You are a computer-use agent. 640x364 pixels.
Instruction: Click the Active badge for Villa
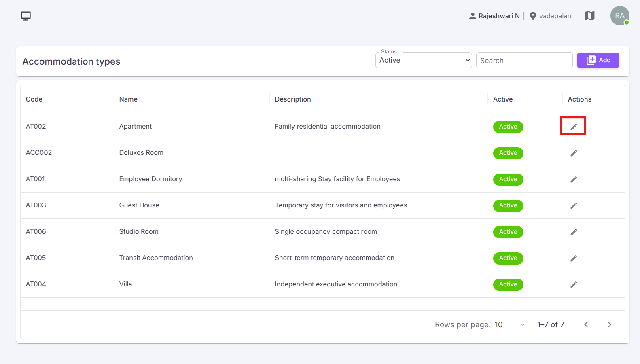tap(508, 284)
